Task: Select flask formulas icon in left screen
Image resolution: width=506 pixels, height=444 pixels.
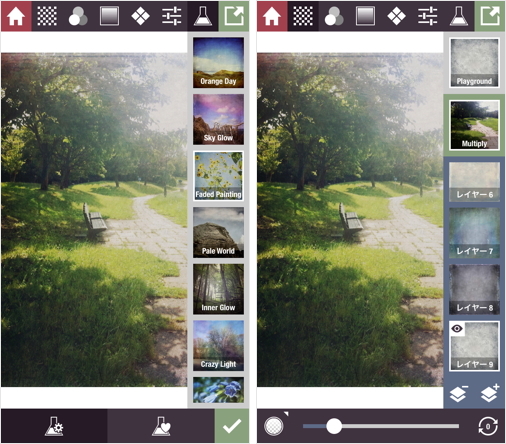Action: click(x=203, y=16)
